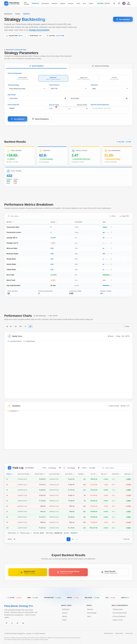Open the Stock Universe NIFTY 50 dropdown
Image resolution: width=137 pixels, height=644 pixels.
tap(68, 88)
